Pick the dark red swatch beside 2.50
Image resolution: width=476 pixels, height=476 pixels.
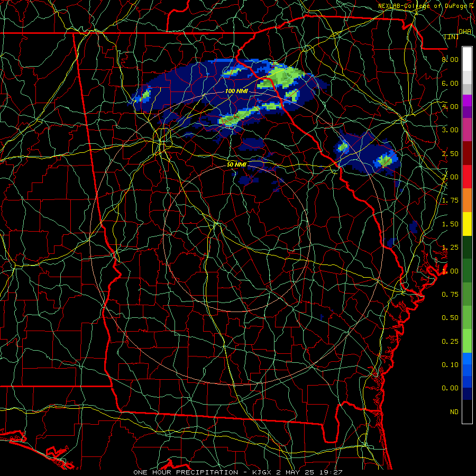[x=467, y=153]
